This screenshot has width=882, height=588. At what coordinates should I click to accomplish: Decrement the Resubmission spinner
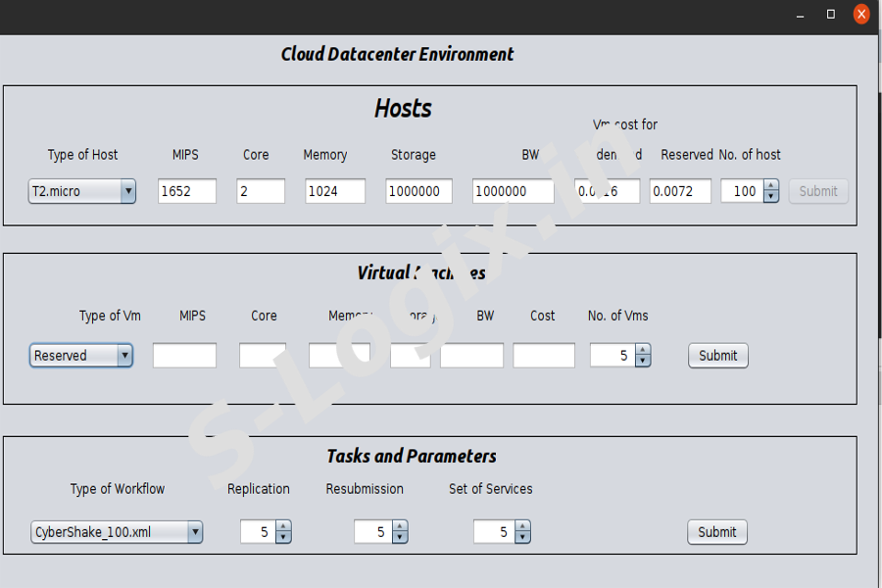pyautogui.click(x=399, y=538)
